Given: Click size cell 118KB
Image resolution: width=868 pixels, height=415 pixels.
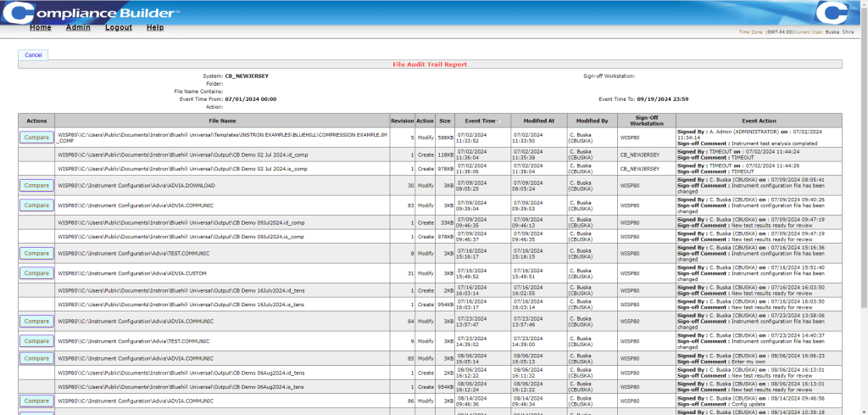Looking at the screenshot, I should click(446, 154).
